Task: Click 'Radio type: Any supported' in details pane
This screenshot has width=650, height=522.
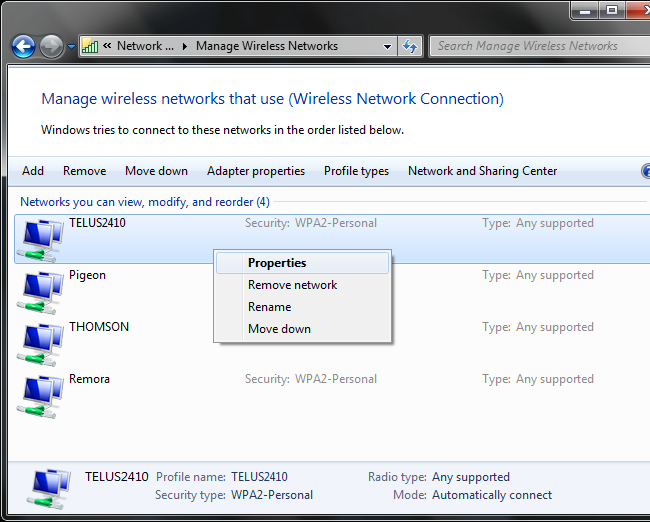Action: point(439,477)
